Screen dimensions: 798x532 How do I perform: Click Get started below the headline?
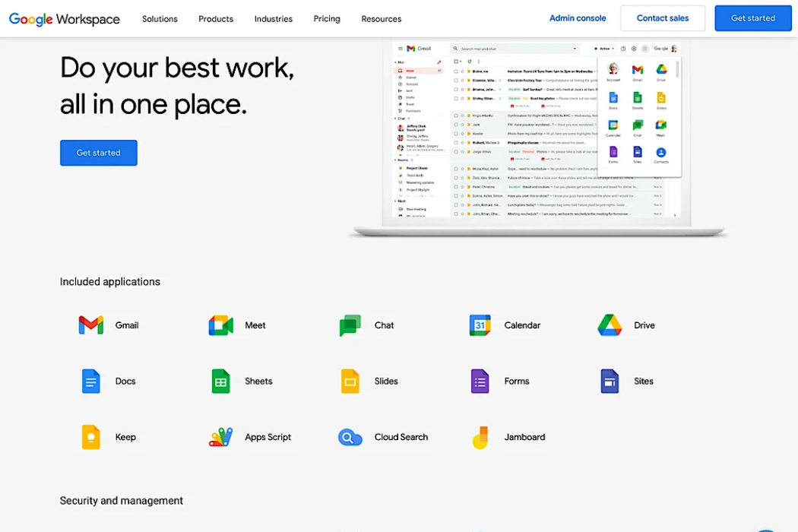[x=99, y=153]
